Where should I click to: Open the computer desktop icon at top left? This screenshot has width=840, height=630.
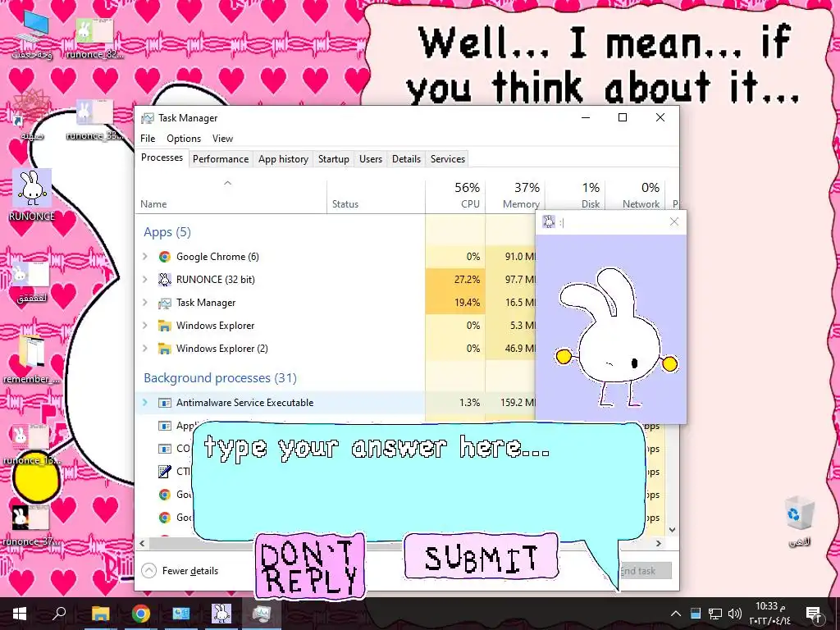click(x=32, y=34)
